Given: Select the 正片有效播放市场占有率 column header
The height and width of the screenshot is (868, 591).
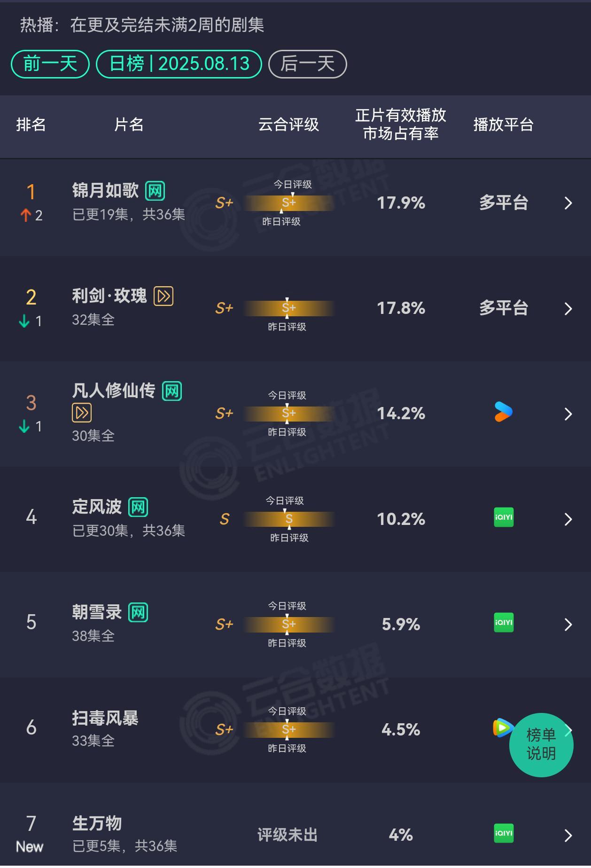Looking at the screenshot, I should 401,125.
